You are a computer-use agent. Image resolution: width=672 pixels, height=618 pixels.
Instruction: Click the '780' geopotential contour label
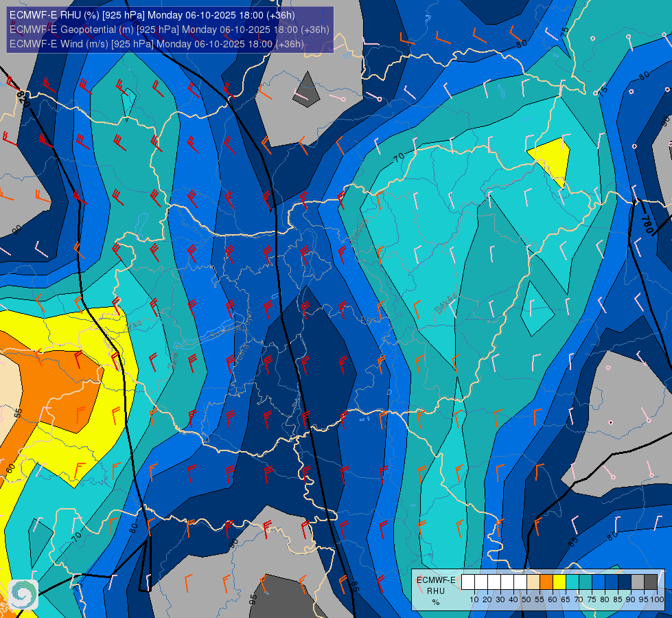[647, 225]
